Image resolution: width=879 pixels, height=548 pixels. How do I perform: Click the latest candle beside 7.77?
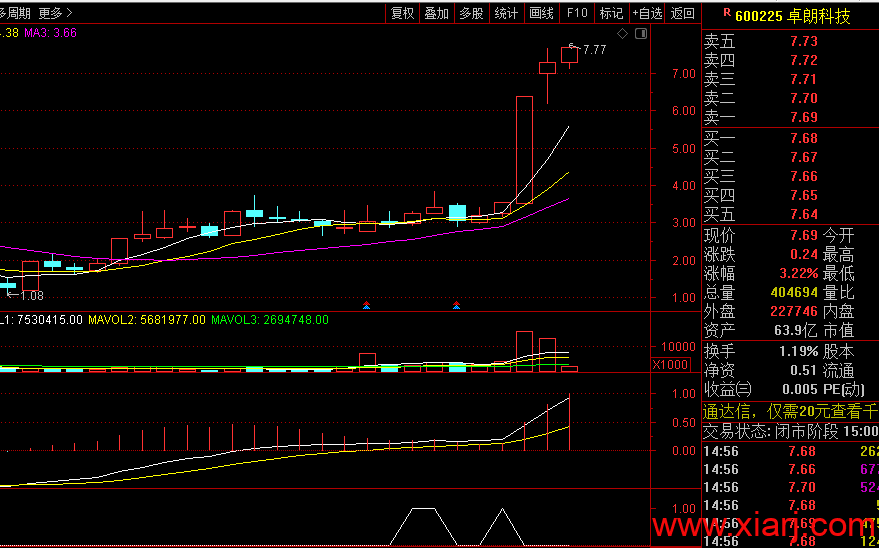(x=570, y=55)
